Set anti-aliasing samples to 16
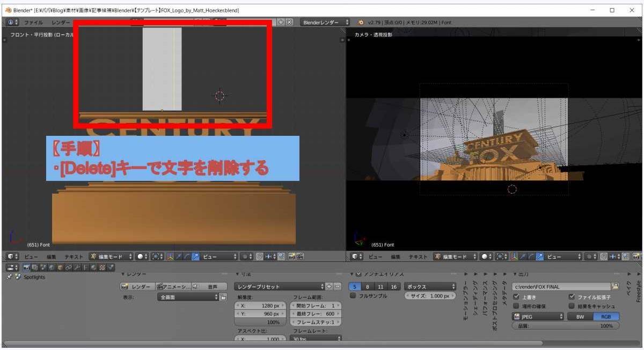Viewport: 644px width, 350px height. [x=394, y=287]
